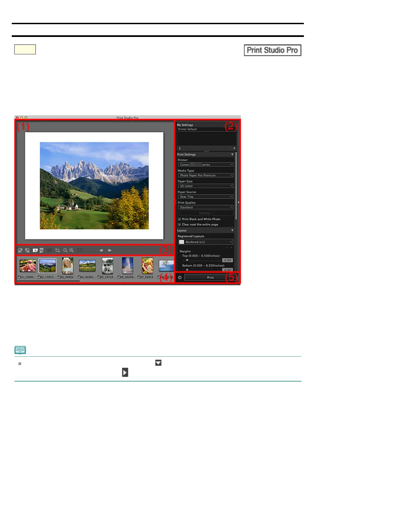This screenshot has height=532, width=411.
Task: Select the portrait orientation icon
Action: [x=42, y=250]
